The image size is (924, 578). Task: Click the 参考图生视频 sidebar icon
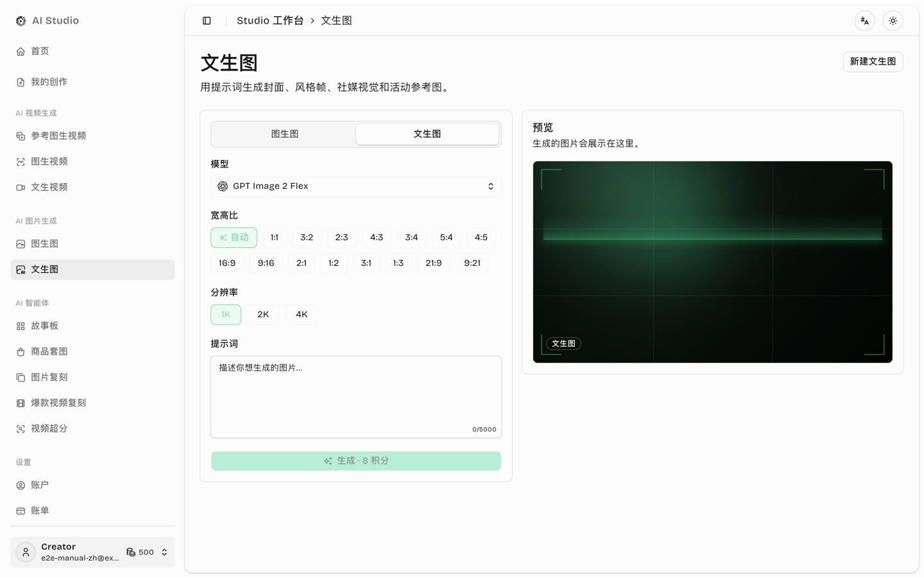[x=21, y=136]
